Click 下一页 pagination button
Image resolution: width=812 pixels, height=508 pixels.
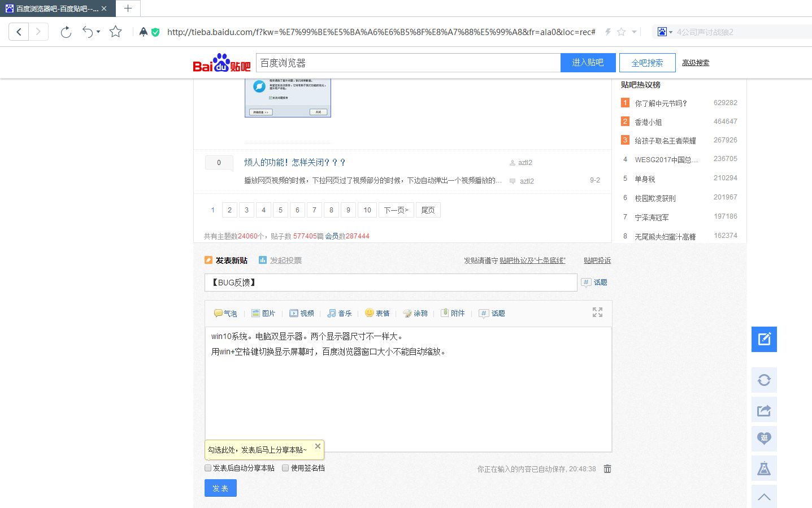(396, 210)
